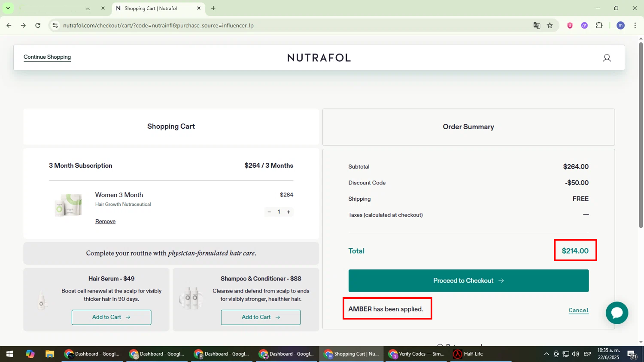Show hidden system tray icons

546,354
